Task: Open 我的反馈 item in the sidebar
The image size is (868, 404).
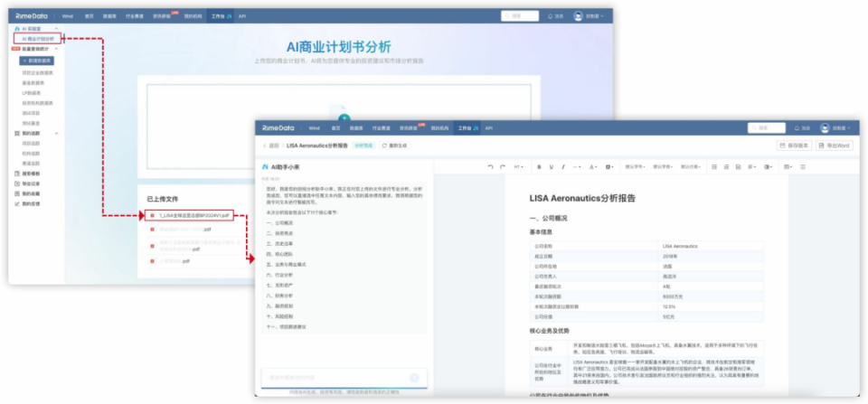Action: click(27, 203)
